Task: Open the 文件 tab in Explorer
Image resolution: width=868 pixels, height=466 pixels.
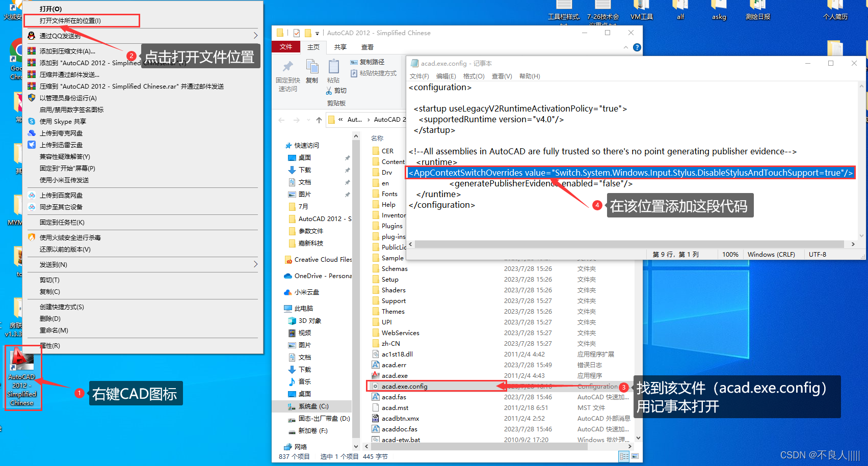Action: (286, 47)
